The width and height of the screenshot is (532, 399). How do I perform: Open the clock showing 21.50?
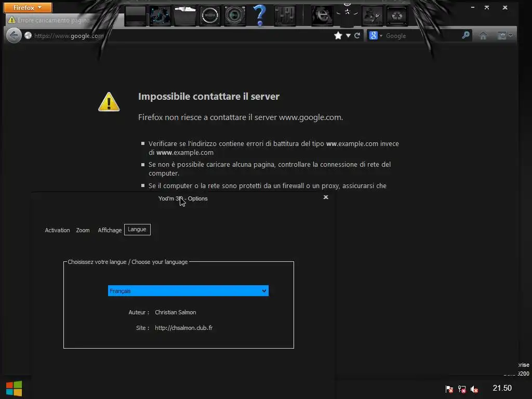(502, 388)
